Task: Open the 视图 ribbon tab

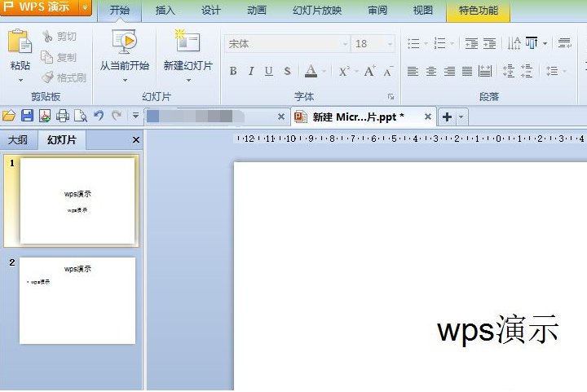Action: click(422, 10)
